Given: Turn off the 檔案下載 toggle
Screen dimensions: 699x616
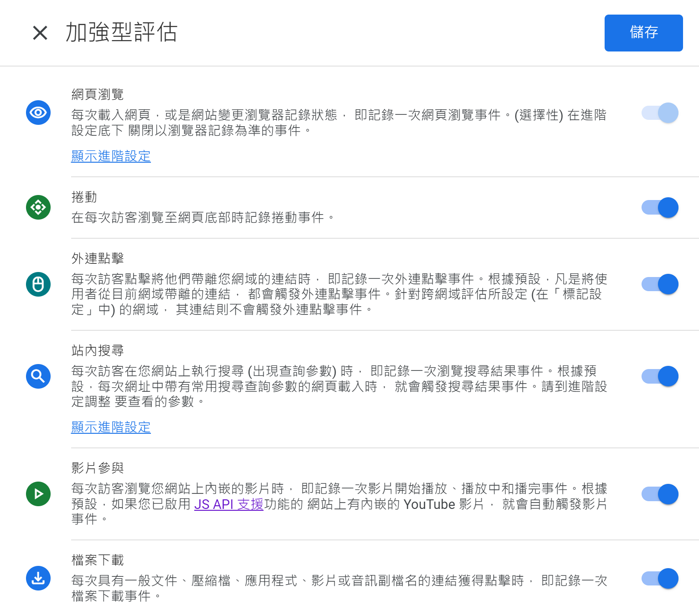Looking at the screenshot, I should [x=660, y=579].
